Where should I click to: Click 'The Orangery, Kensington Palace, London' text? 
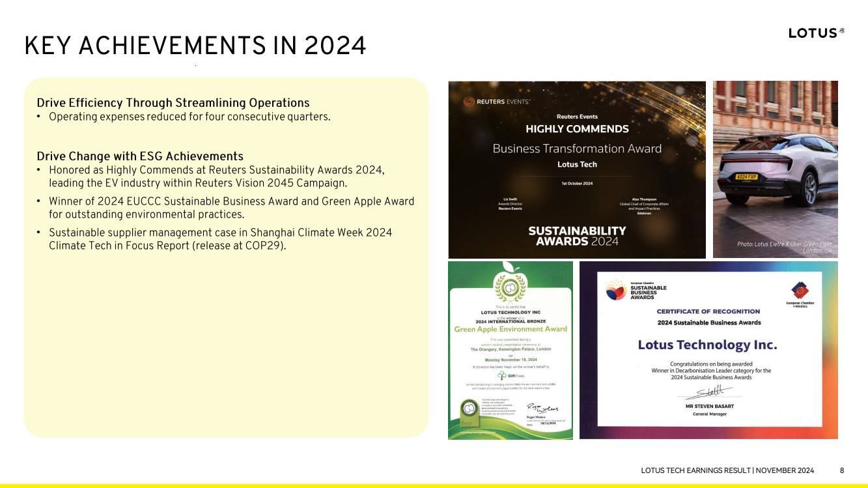[x=511, y=349]
